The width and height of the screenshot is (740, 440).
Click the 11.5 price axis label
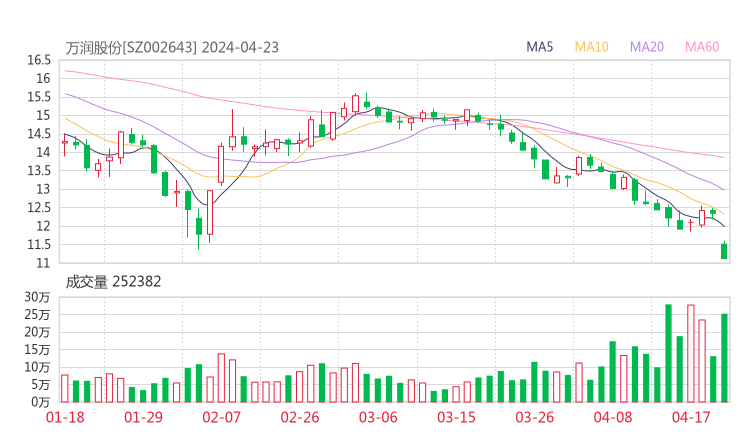[x=39, y=244]
